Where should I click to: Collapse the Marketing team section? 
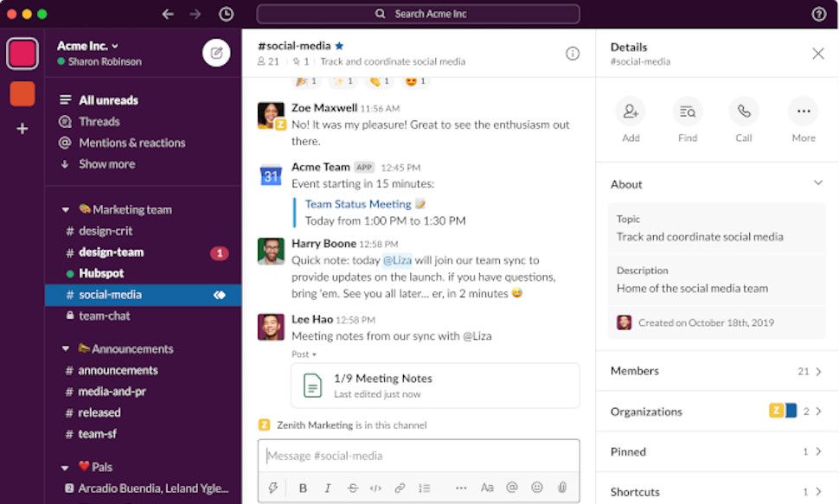65,210
